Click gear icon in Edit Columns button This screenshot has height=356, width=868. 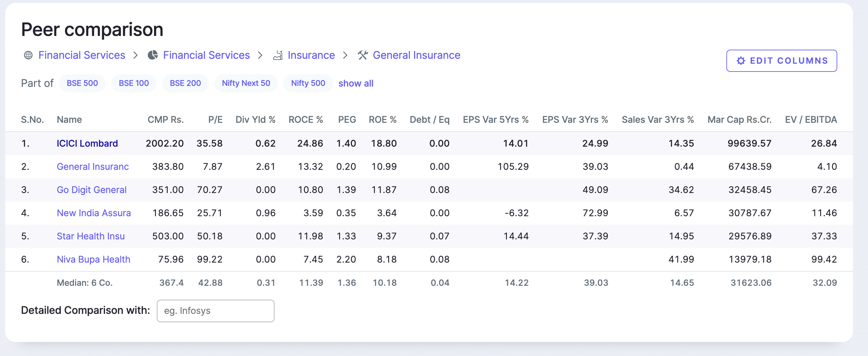[741, 61]
